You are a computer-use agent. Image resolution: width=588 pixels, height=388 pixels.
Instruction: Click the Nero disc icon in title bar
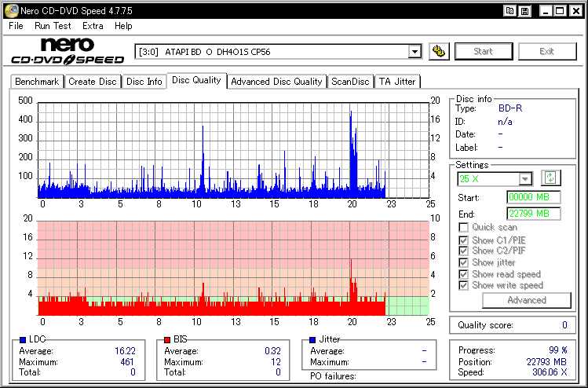point(11,10)
